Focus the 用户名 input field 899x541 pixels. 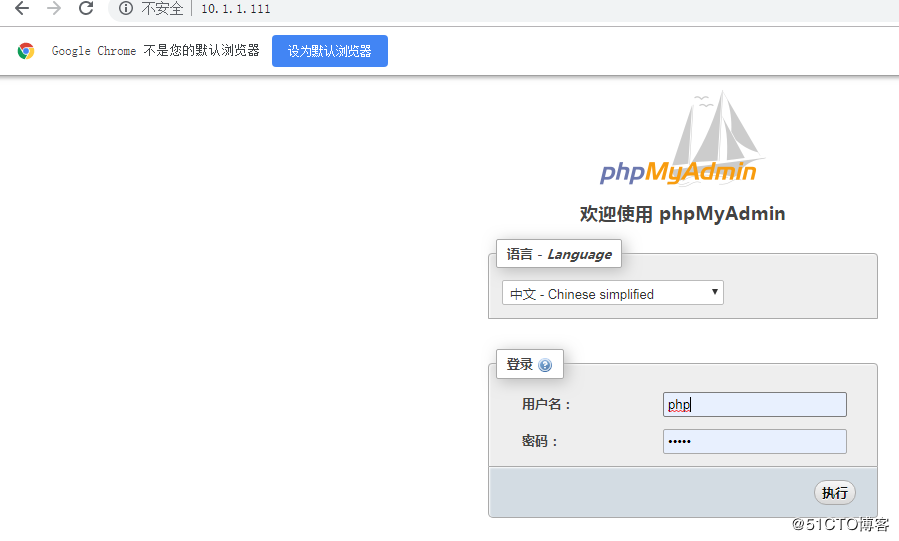pyautogui.click(x=755, y=405)
